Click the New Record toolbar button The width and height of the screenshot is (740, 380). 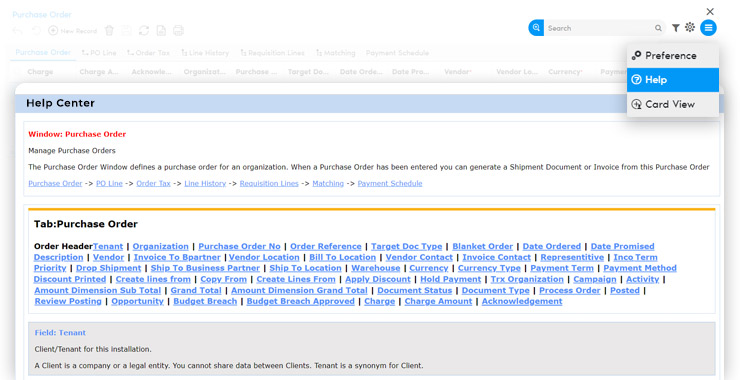73,31
